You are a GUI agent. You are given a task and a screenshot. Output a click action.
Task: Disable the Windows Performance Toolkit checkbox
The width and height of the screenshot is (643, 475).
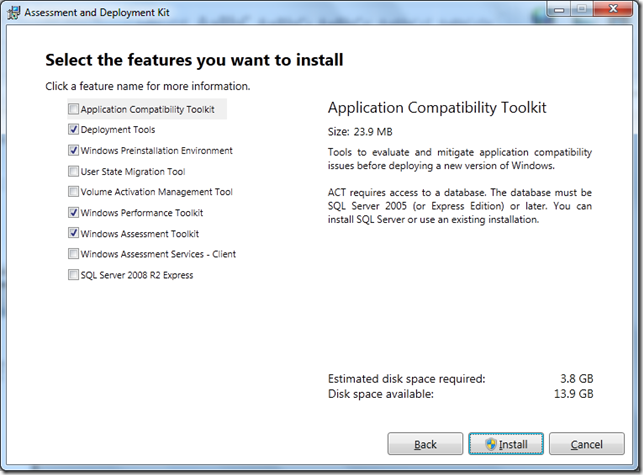click(x=74, y=213)
